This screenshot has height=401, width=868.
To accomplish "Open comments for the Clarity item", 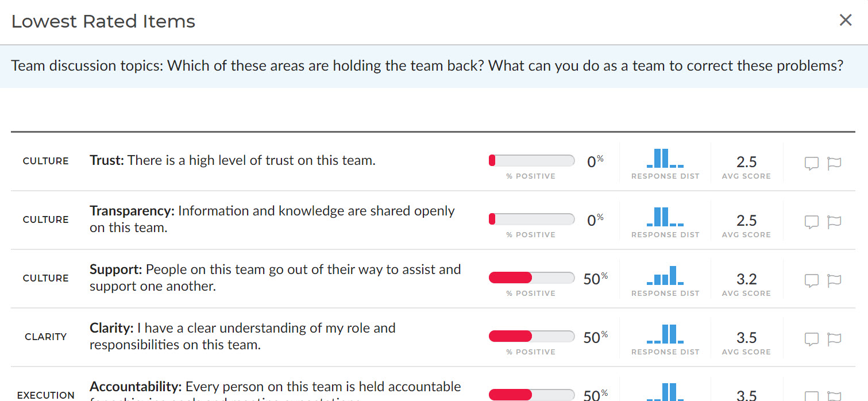I will (x=811, y=340).
